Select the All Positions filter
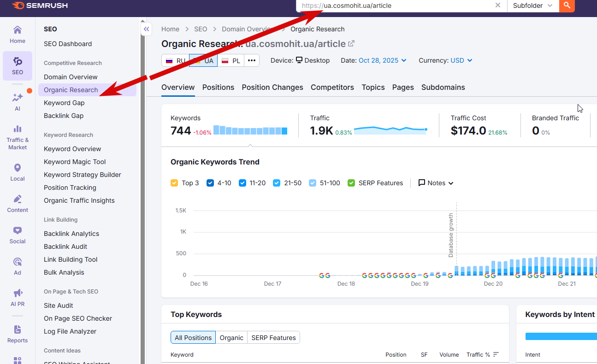Viewport: 597px width, 364px height. [x=193, y=338]
